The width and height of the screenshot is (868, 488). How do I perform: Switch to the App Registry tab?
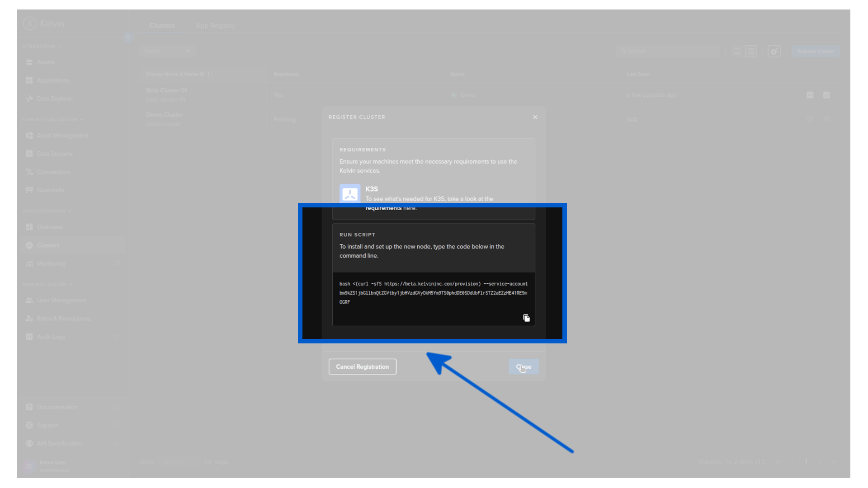[x=215, y=26]
